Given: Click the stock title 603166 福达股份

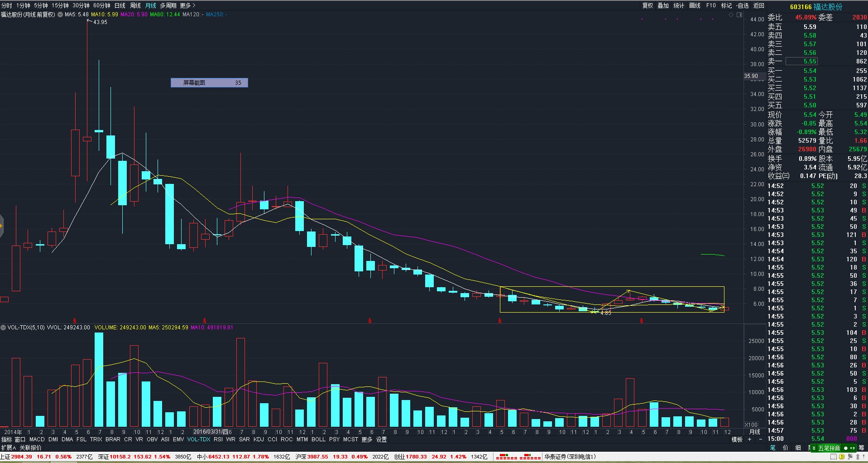Looking at the screenshot, I should coord(816,7).
